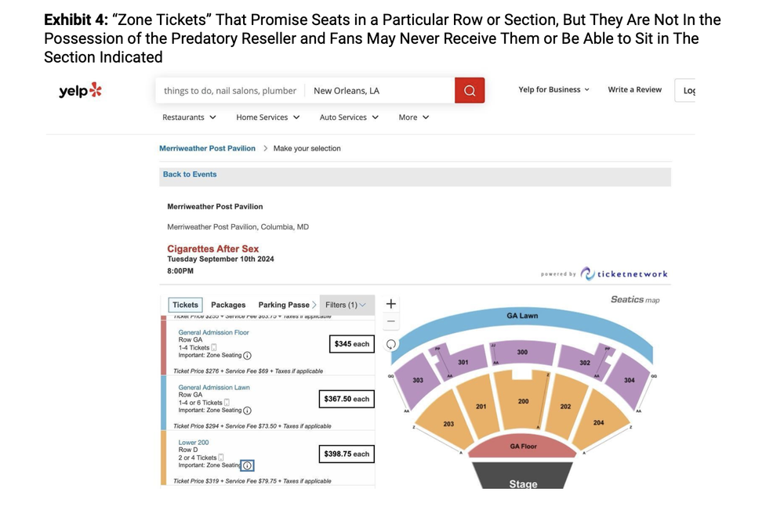
Task: Open the Yelp for Business menu
Action: (554, 90)
